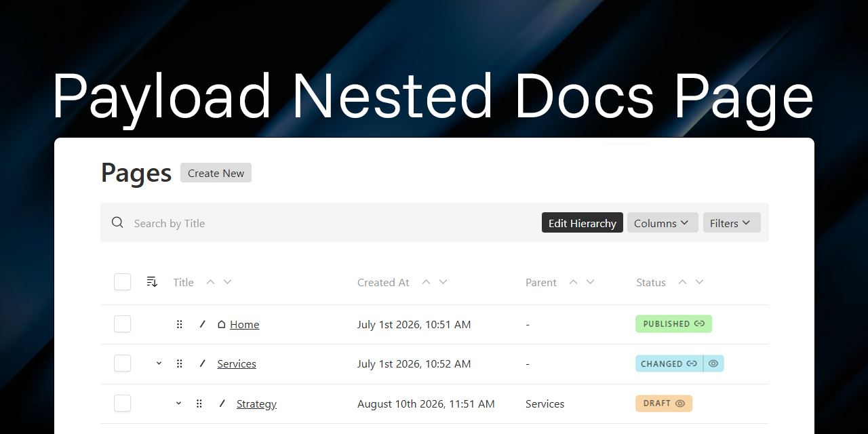868x434 pixels.
Task: Open the Home page link
Action: pos(244,325)
